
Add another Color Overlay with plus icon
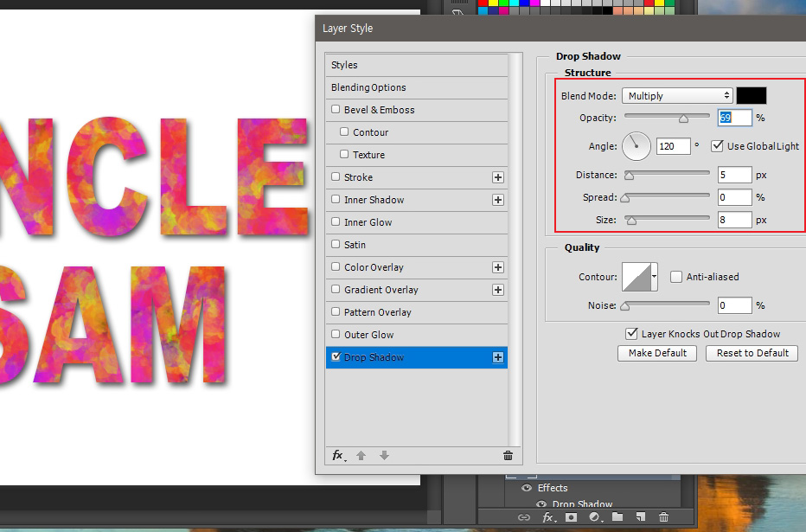tap(497, 267)
